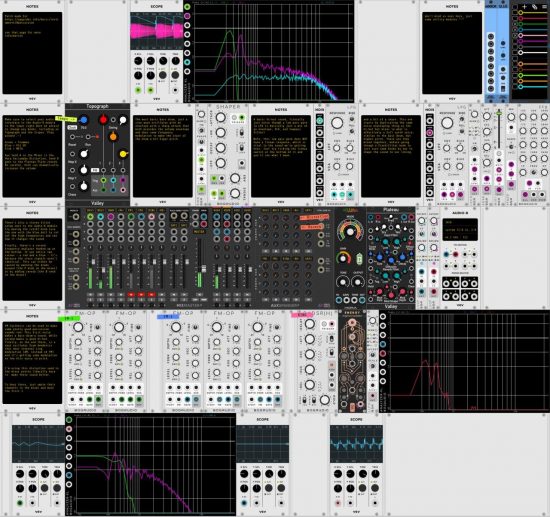Click the grey manual trigger button on SHAPER
This screenshot has height=517, width=550.
(x=235, y=118)
